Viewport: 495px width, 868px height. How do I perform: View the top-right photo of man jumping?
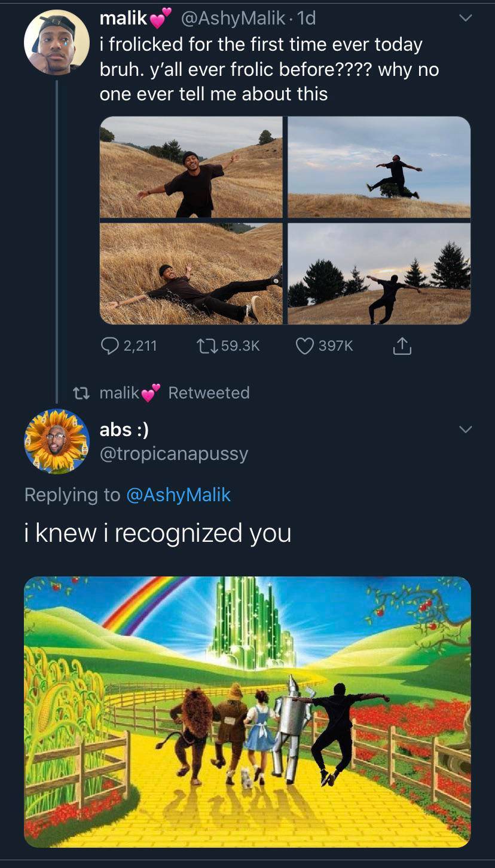pyautogui.click(x=379, y=167)
